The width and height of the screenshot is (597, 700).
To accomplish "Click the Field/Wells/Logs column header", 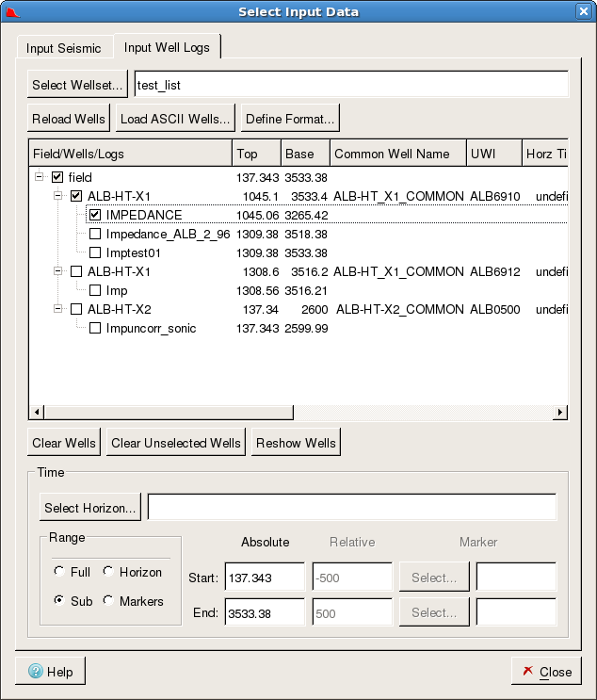I will coord(130,154).
